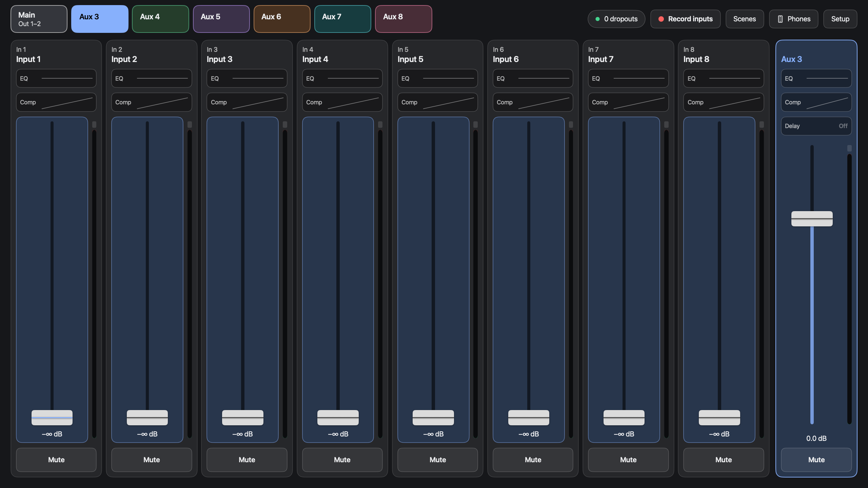The width and height of the screenshot is (868, 488).
Task: Start Record inputs
Action: (686, 19)
